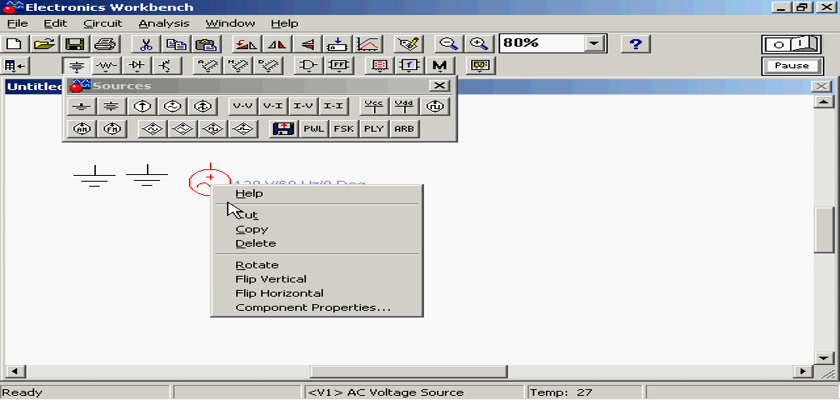The height and width of the screenshot is (400, 840).
Task: Choose Help in the context menu
Action: click(x=317, y=193)
